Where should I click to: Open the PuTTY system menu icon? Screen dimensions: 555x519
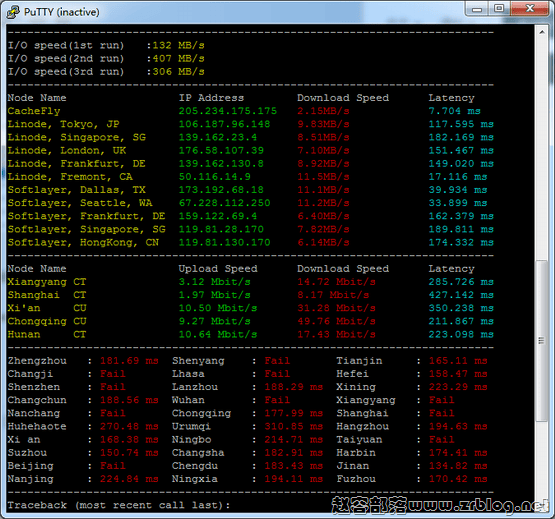pyautogui.click(x=13, y=12)
